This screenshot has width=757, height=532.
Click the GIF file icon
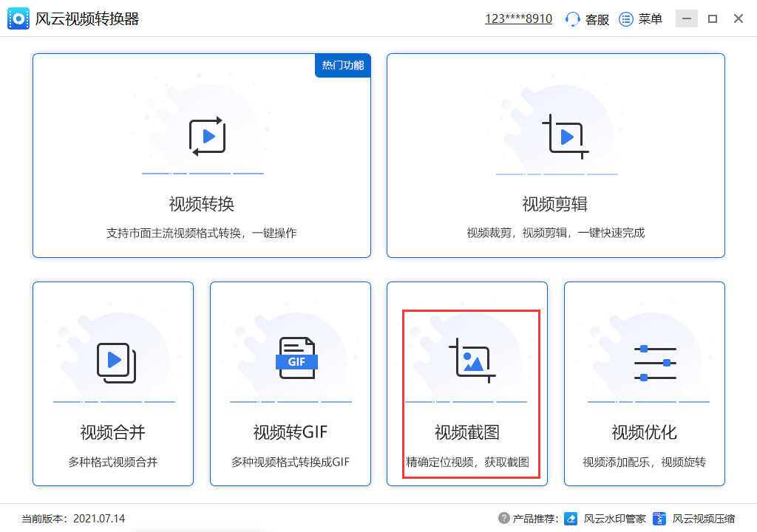(296, 358)
